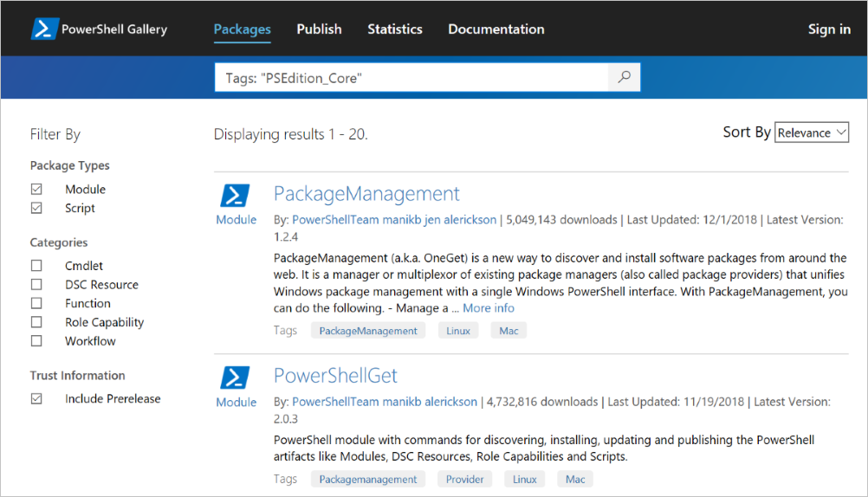Viewport: 868px width, 497px height.
Task: Click the PowerShellGet module icon
Action: coord(235,378)
